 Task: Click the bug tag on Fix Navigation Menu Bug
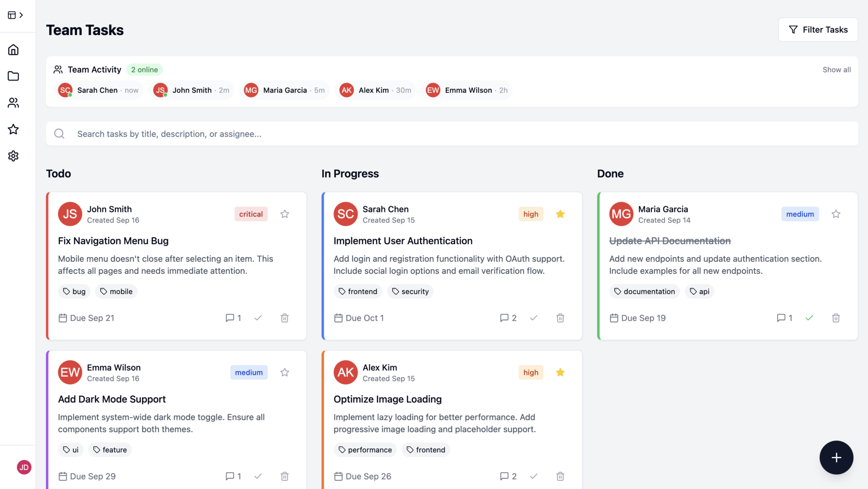(x=74, y=291)
